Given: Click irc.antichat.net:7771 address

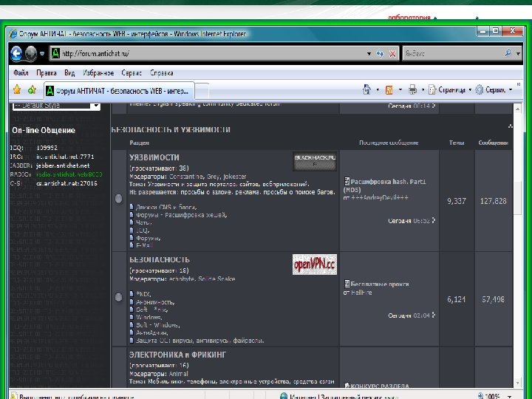Looking at the screenshot, I should click(x=65, y=157).
